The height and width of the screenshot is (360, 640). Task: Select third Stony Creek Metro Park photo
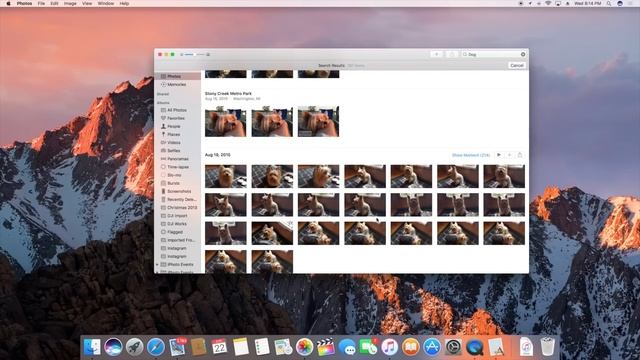(318, 121)
